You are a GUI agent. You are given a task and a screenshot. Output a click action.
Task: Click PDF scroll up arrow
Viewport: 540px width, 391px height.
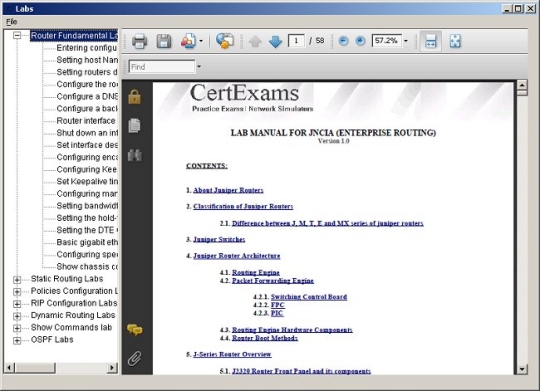click(x=522, y=85)
